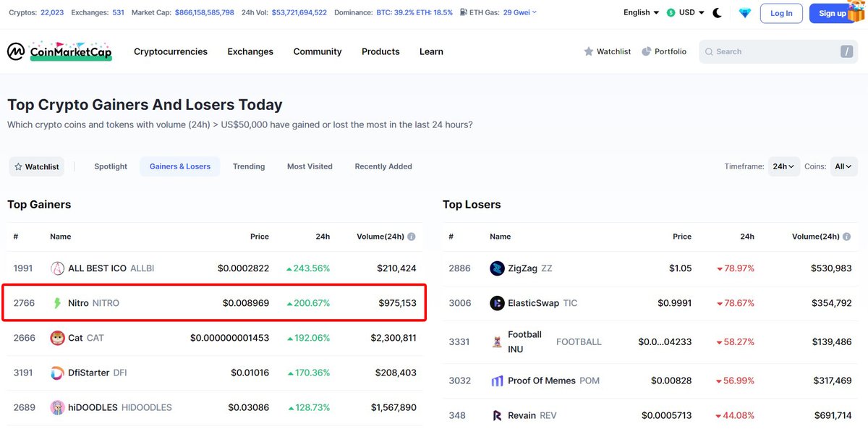
Task: Click the Cryptos 22,023 link
Action: 52,13
